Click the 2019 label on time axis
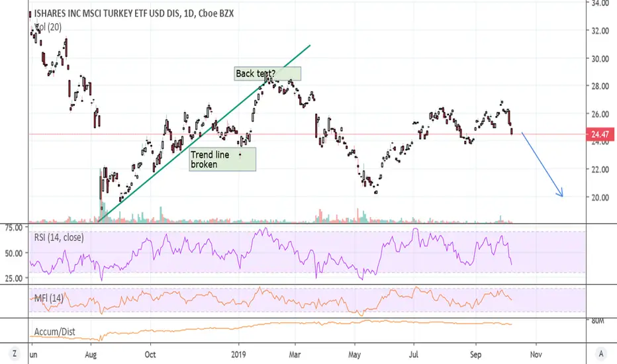This screenshot has height=364, width=617. click(x=238, y=355)
